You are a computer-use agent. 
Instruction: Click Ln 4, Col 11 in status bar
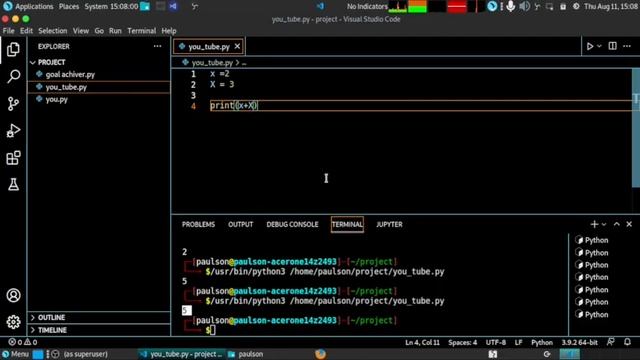pos(422,342)
